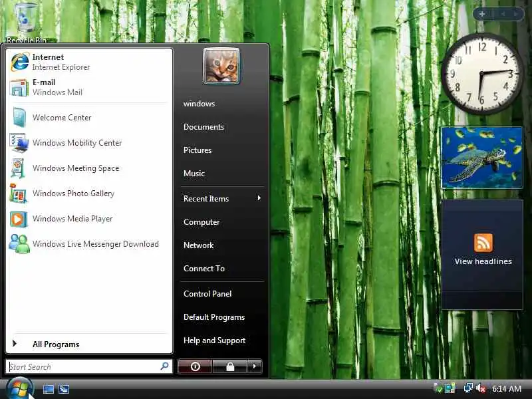Image resolution: width=532 pixels, height=399 pixels.
Task: Lock the computer with padlock button
Action: pyautogui.click(x=230, y=366)
